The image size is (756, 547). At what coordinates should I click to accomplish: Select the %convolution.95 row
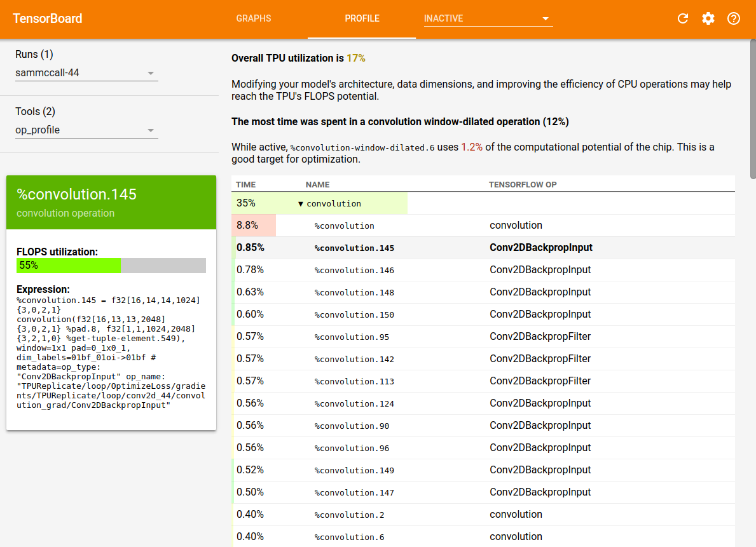click(483, 336)
